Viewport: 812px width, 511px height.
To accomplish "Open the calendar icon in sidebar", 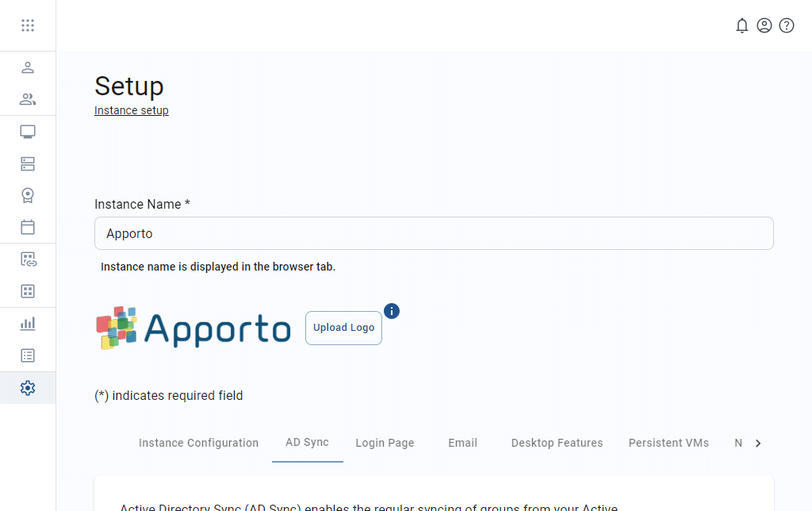I will tap(28, 227).
